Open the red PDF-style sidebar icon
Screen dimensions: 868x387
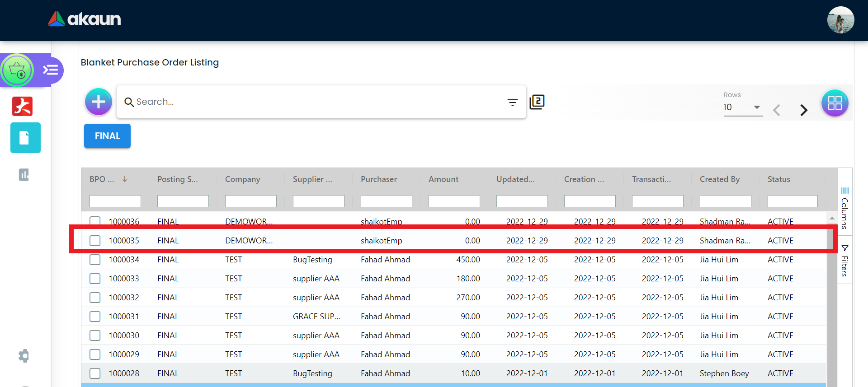[x=23, y=107]
